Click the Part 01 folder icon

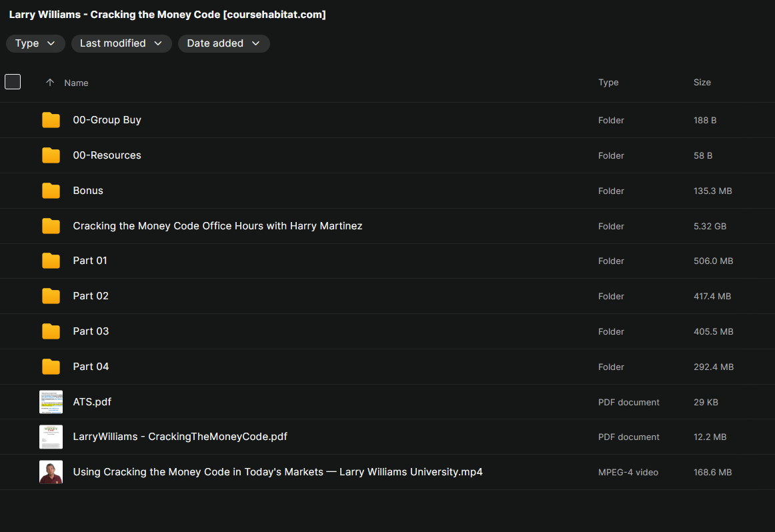pyautogui.click(x=51, y=261)
